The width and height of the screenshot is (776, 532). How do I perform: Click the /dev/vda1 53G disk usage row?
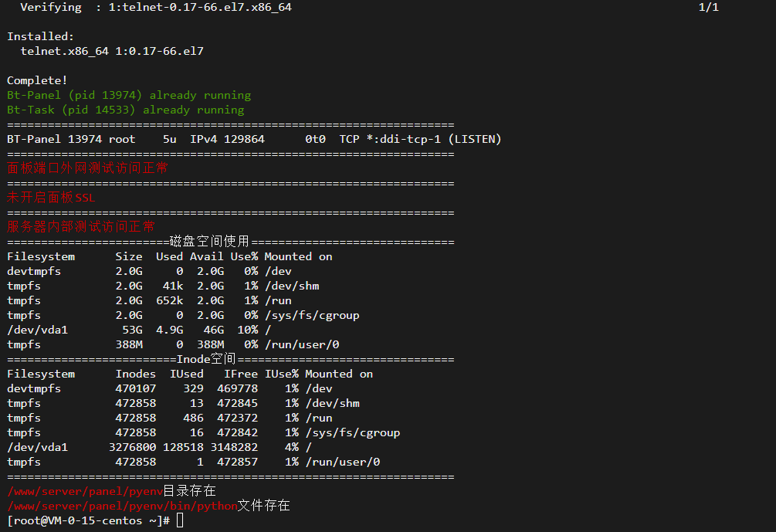point(139,330)
